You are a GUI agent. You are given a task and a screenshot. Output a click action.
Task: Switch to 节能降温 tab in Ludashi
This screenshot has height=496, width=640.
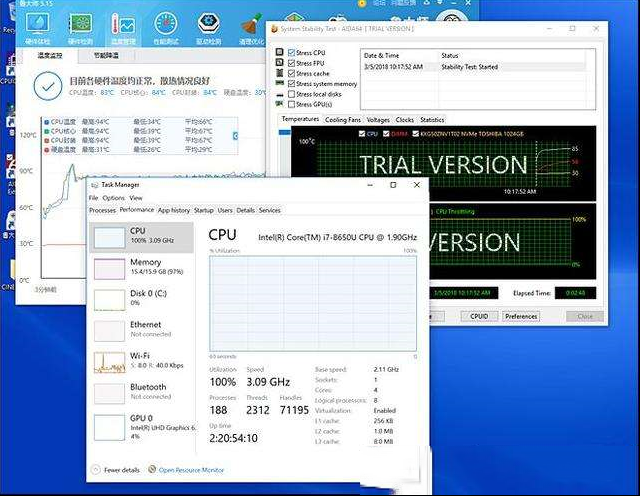click(106, 56)
